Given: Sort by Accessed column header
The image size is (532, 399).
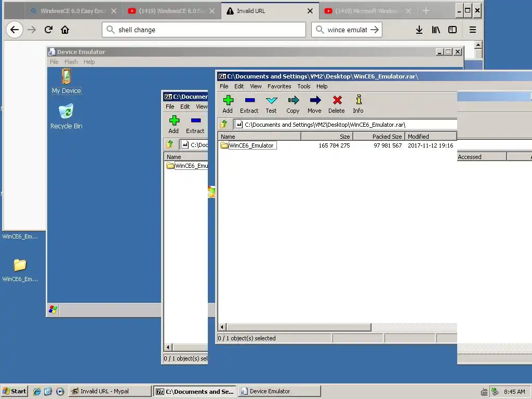Looking at the screenshot, I should 482,157.
